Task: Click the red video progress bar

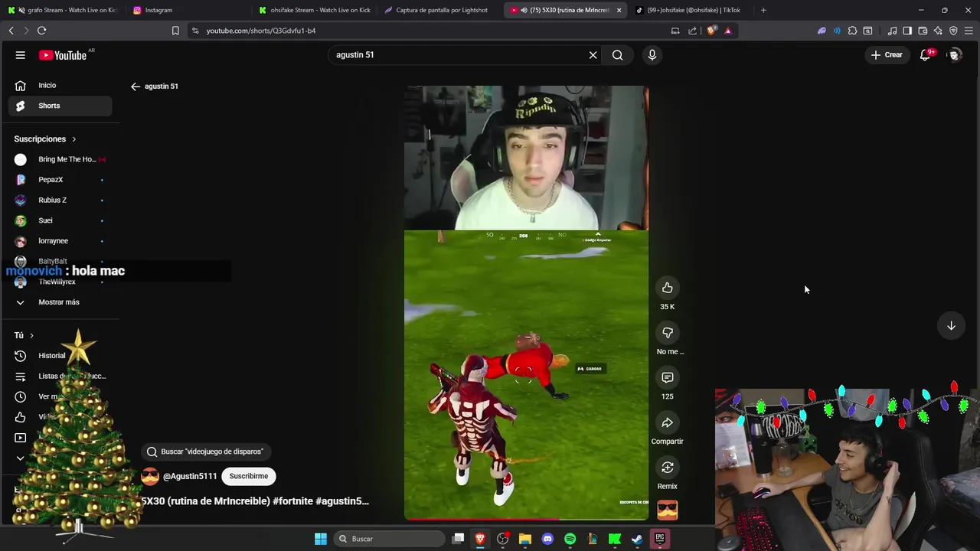Action: pos(526,519)
